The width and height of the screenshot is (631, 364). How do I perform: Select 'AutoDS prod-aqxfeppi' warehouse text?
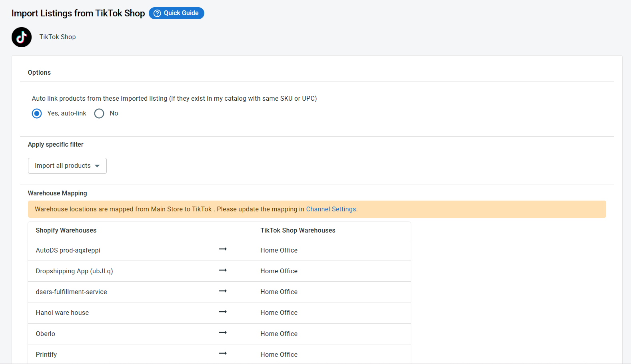[x=68, y=251]
